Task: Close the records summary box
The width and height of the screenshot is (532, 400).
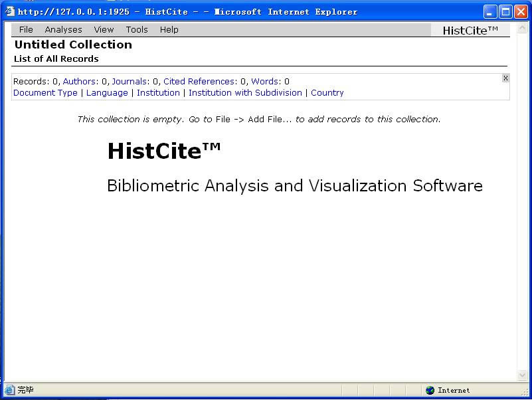Action: pyautogui.click(x=505, y=78)
